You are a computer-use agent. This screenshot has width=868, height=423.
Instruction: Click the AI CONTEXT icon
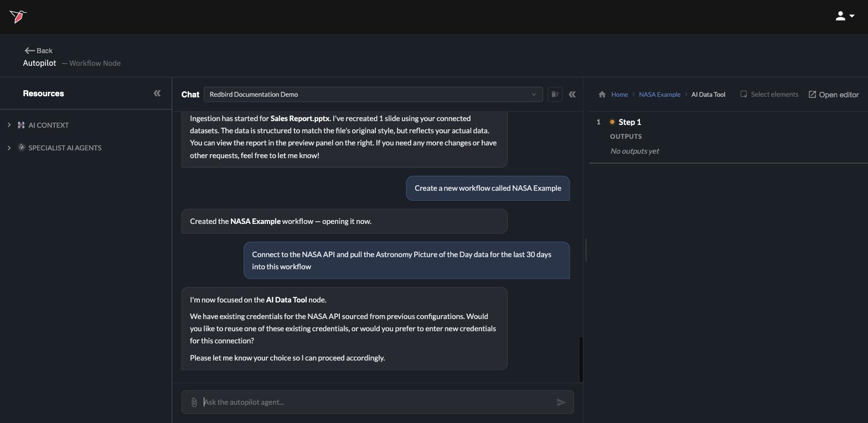click(x=21, y=125)
